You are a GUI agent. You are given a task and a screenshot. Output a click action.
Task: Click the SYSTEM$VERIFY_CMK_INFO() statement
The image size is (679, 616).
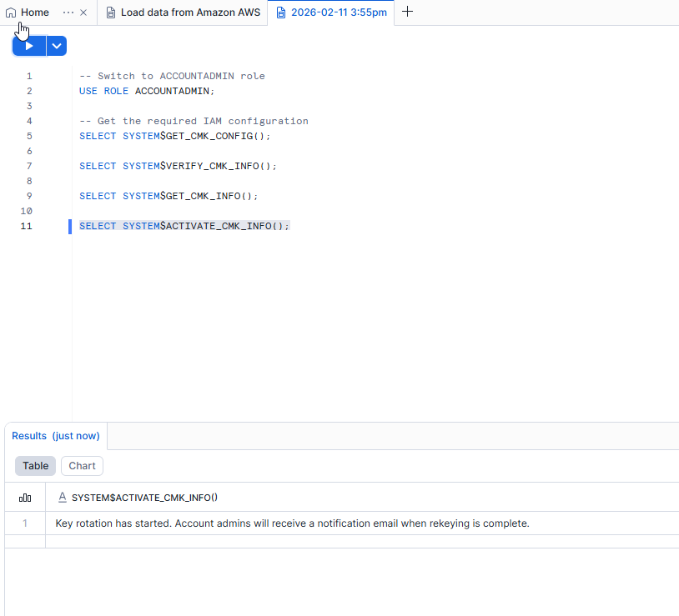[x=178, y=166]
